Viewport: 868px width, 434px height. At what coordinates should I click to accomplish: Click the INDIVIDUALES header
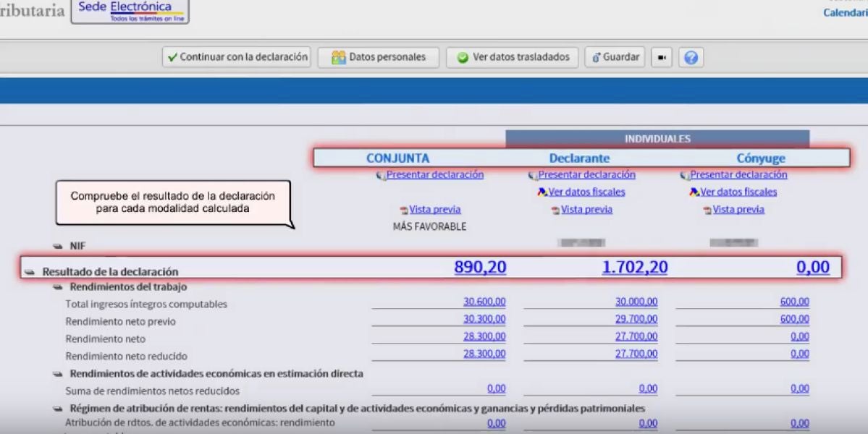click(x=657, y=140)
